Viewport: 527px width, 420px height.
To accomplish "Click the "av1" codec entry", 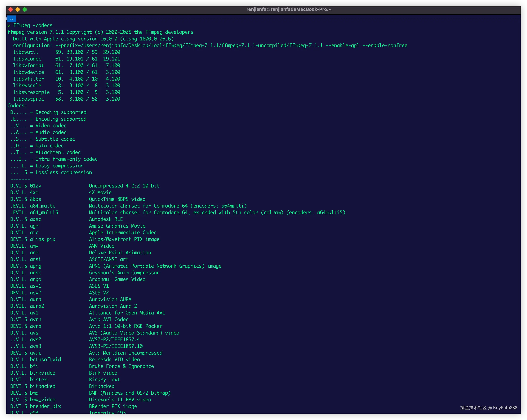I will 34,313.
